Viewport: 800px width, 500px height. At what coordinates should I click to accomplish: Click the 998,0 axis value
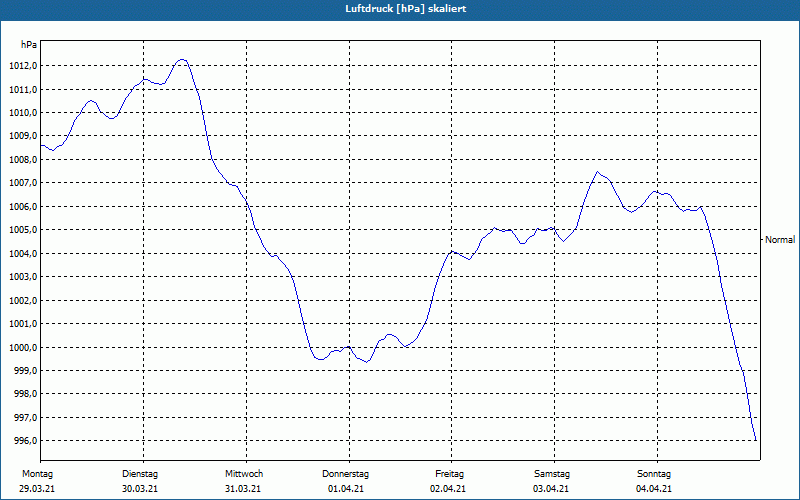(x=25, y=394)
